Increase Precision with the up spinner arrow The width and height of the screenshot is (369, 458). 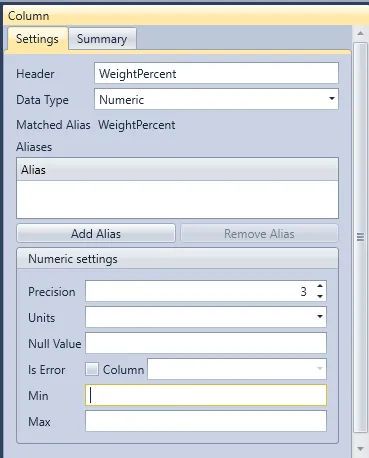[x=320, y=286]
